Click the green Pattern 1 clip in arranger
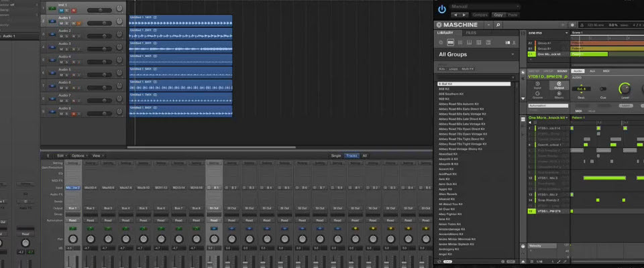 tap(589, 54)
